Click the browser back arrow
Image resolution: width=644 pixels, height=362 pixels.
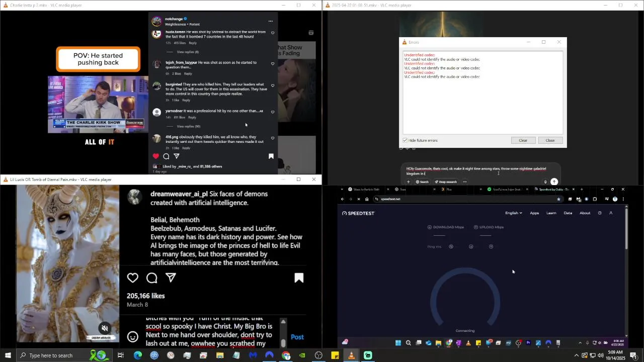pyautogui.click(x=343, y=199)
